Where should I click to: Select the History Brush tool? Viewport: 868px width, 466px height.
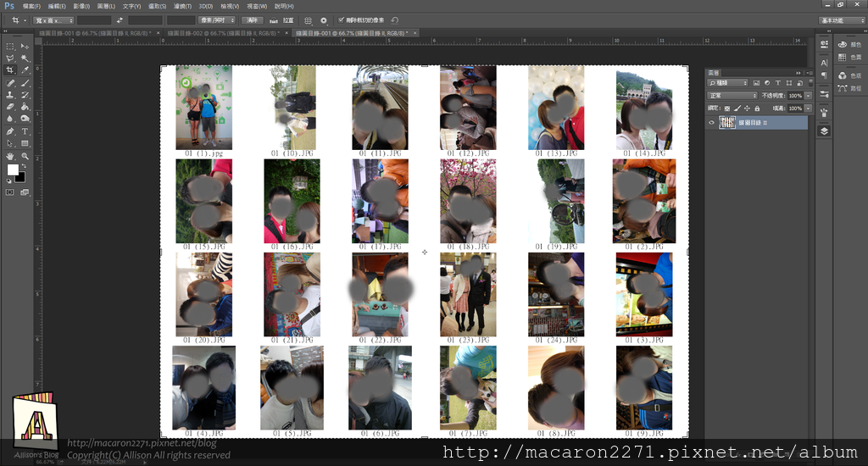click(x=25, y=95)
